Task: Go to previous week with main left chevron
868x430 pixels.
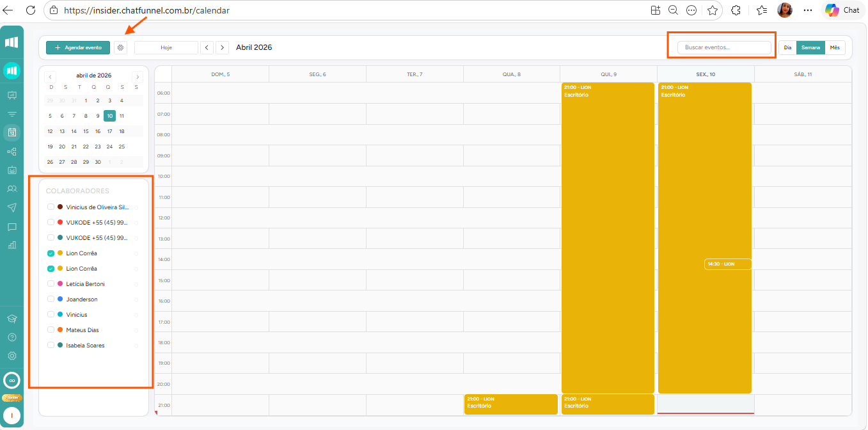Action: coord(207,47)
